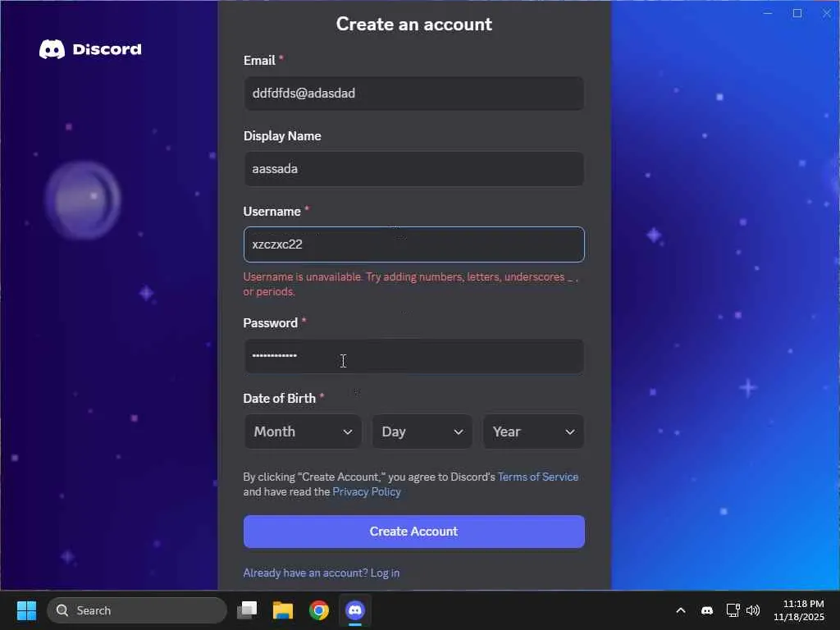Open the Day dropdown
Viewport: 840px width, 630px height.
(x=422, y=431)
